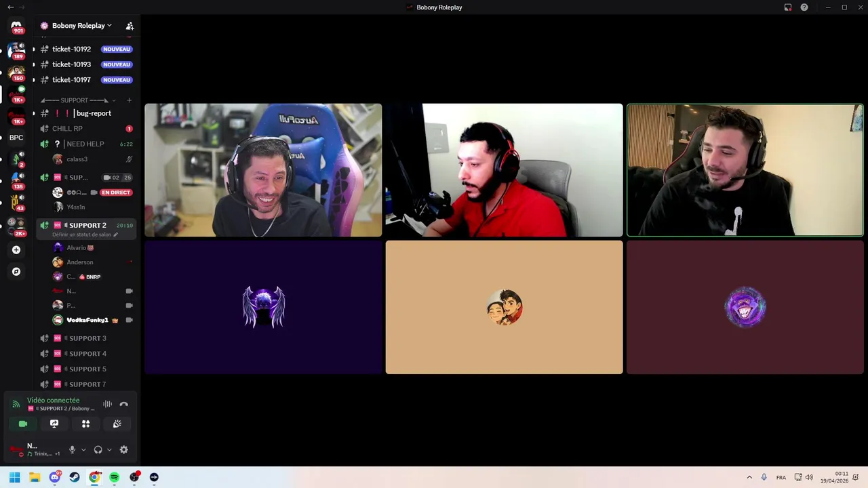Toggle your camera off
Viewport: 868px width, 488px height.
coord(23,424)
